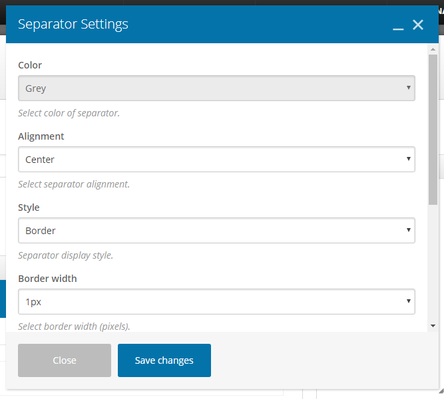Image resolution: width=444 pixels, height=399 pixels.
Task: Click the arrow of the Alignment select
Action: [x=408, y=159]
